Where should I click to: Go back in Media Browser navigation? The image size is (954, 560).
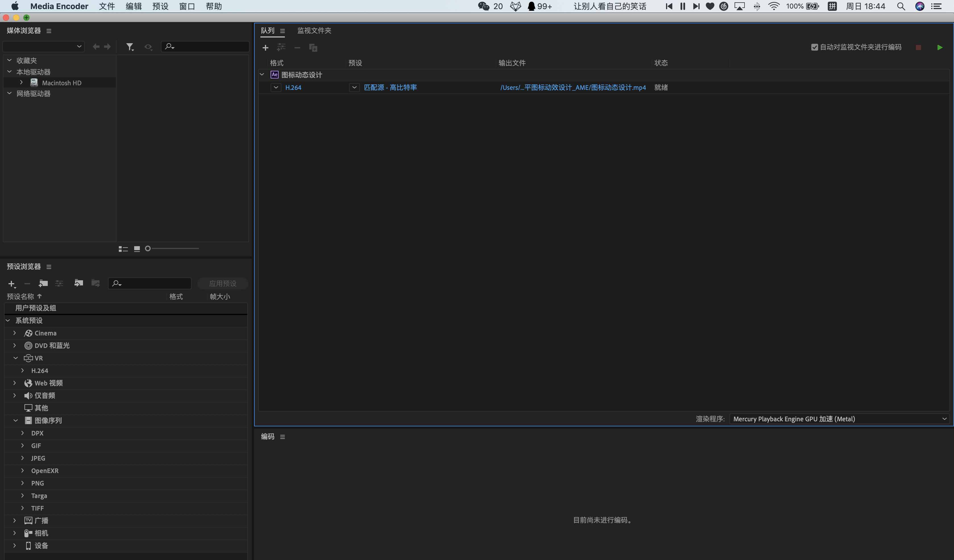point(96,47)
